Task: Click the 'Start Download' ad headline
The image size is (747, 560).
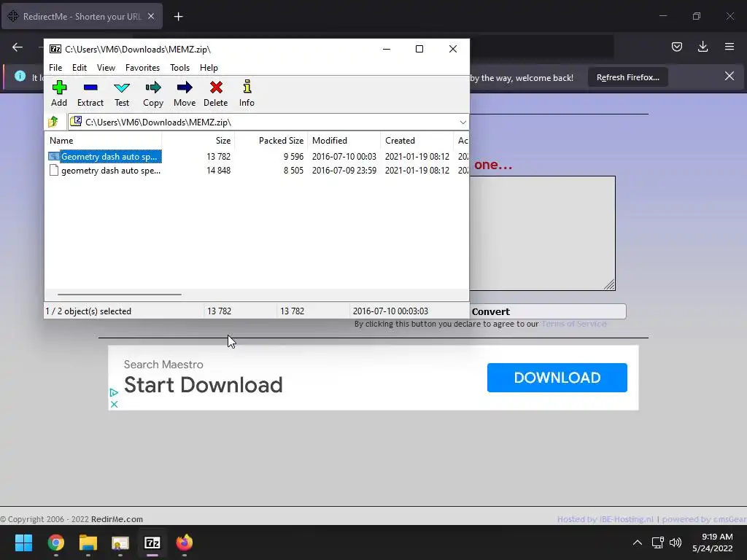Action: 204,385
